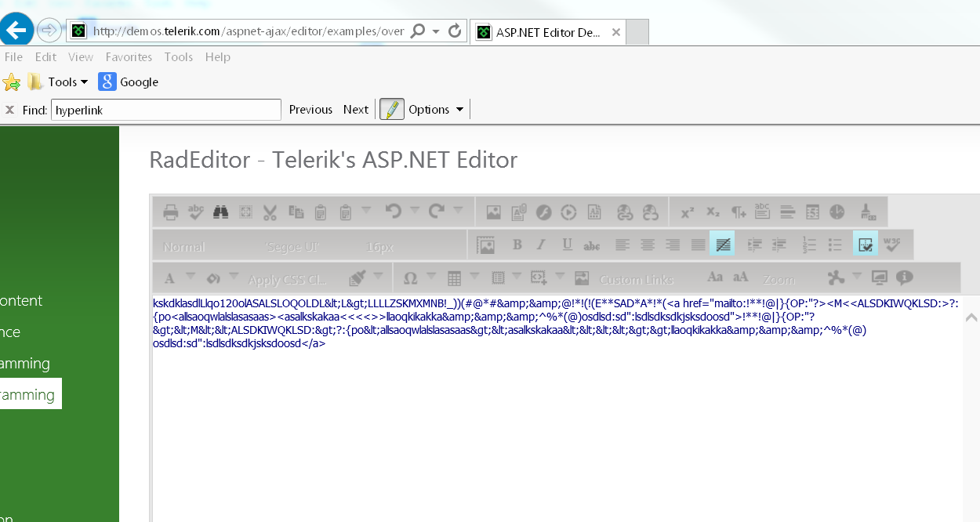Image resolution: width=980 pixels, height=522 pixels.
Task: Open the Custom Links dropdown
Action: coord(636,279)
